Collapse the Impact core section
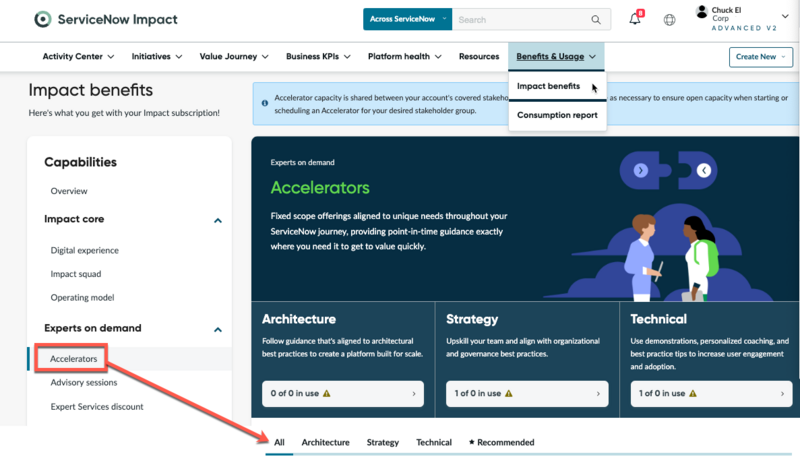This screenshot has width=800, height=469. tap(218, 220)
